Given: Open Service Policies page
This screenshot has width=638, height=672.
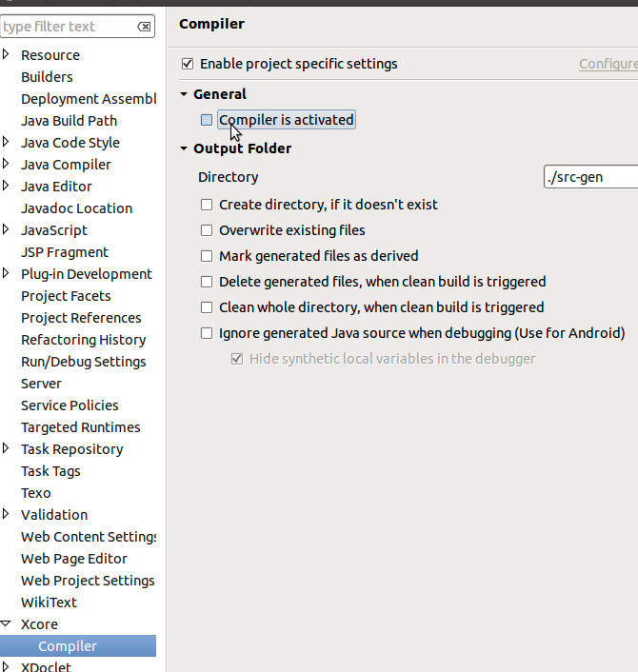Looking at the screenshot, I should [x=70, y=405].
